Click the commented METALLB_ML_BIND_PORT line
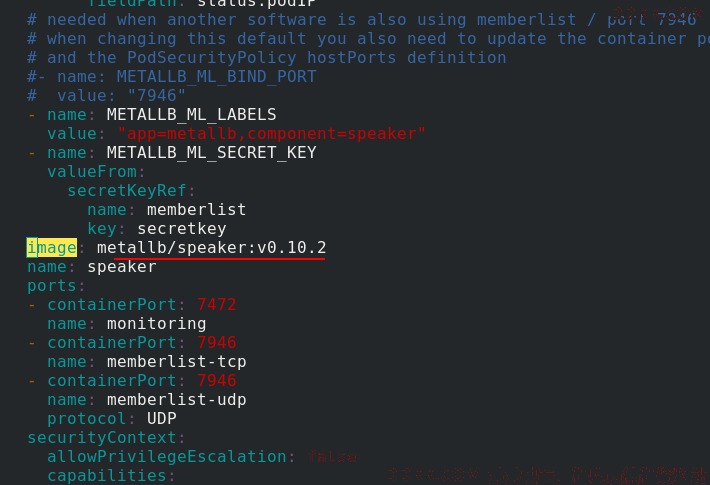This screenshot has height=485, width=710. pyautogui.click(x=172, y=77)
